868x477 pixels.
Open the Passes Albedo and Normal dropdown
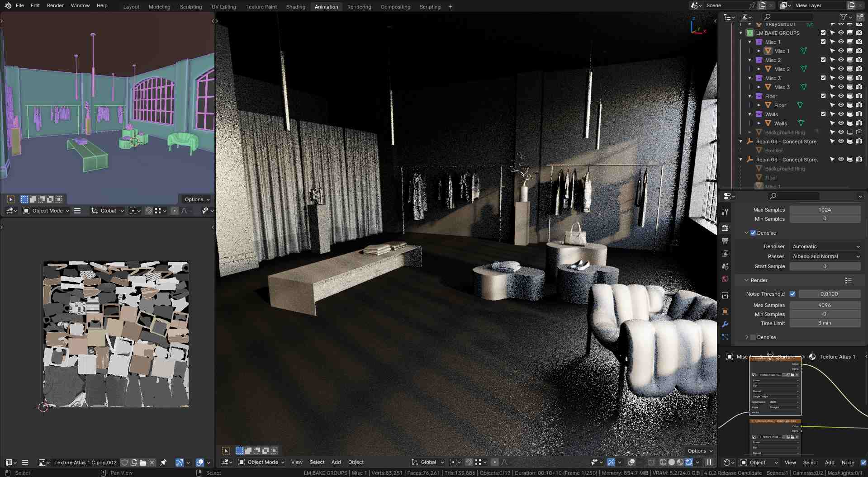tap(825, 256)
